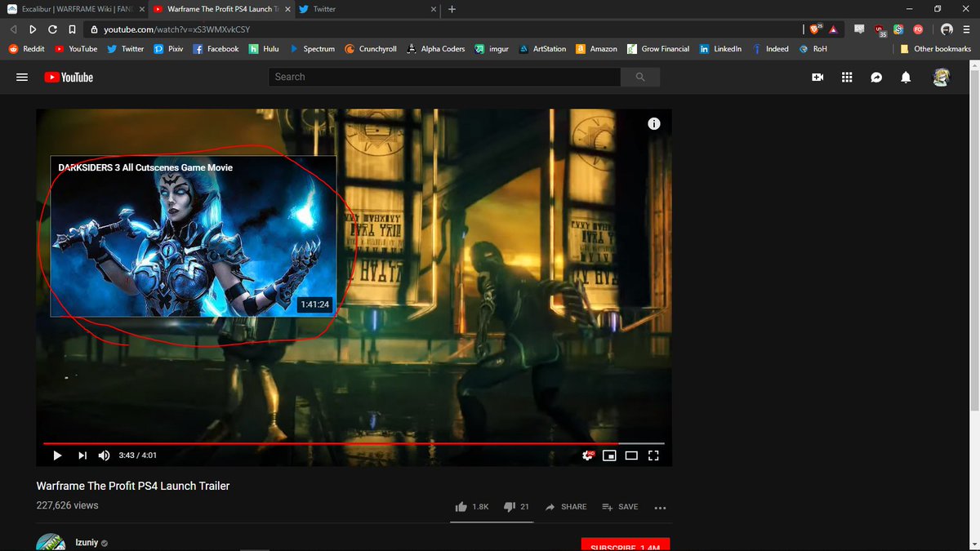Open Amazon bookmark

click(596, 49)
